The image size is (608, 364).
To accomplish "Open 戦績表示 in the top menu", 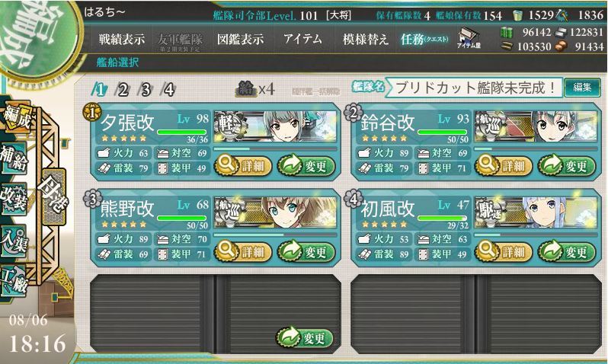I will point(121,39).
